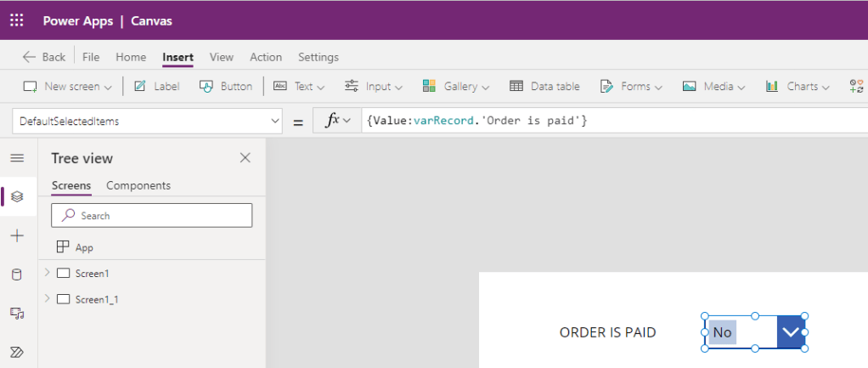Open the Gallery dropdown in ribbon
868x368 pixels.
(455, 87)
